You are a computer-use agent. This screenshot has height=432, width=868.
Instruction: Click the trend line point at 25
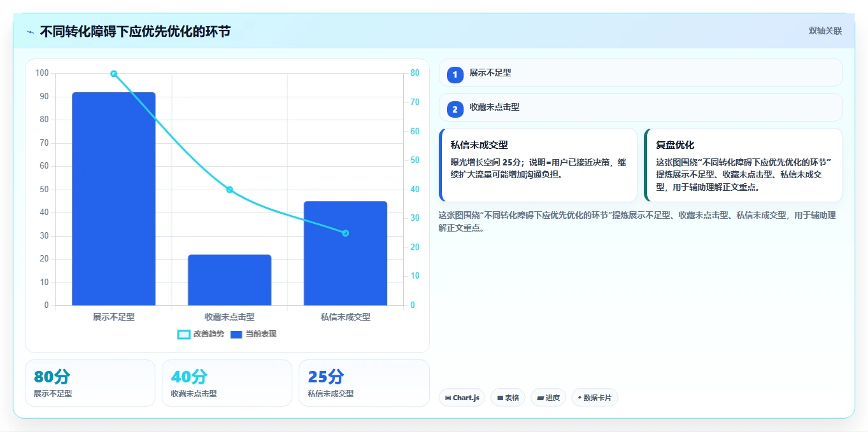click(x=345, y=233)
